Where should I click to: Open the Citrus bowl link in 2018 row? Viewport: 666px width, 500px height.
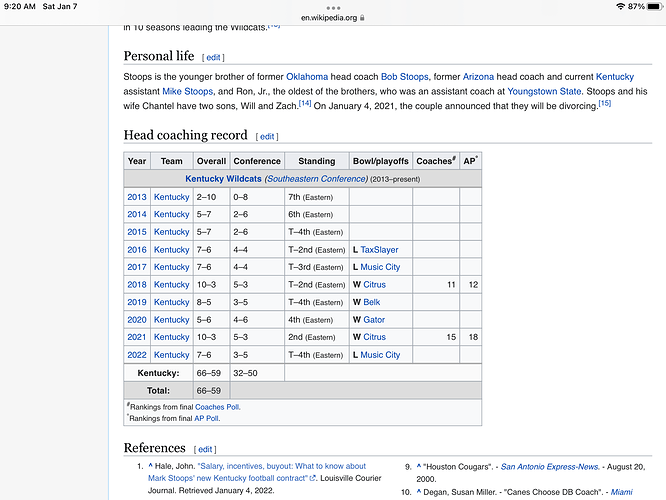tap(375, 285)
